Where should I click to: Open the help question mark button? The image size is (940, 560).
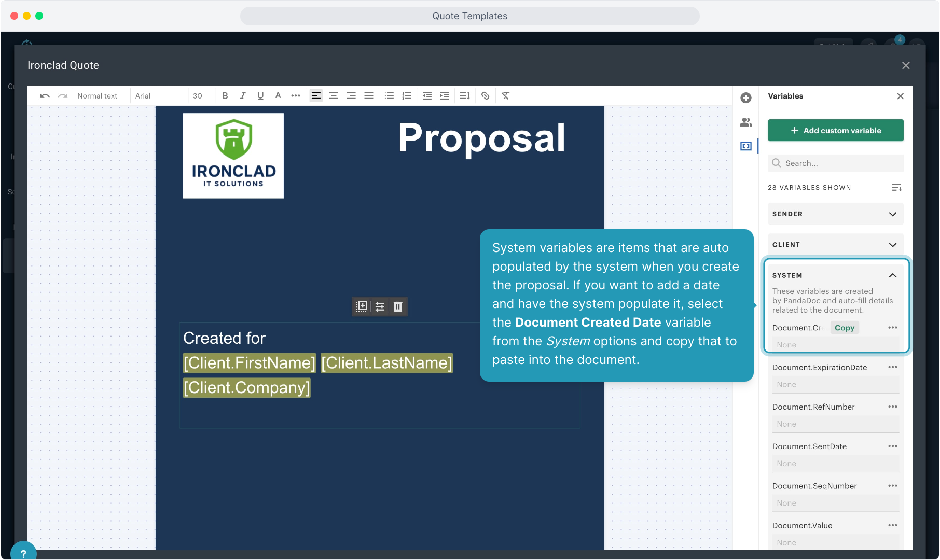point(23,553)
